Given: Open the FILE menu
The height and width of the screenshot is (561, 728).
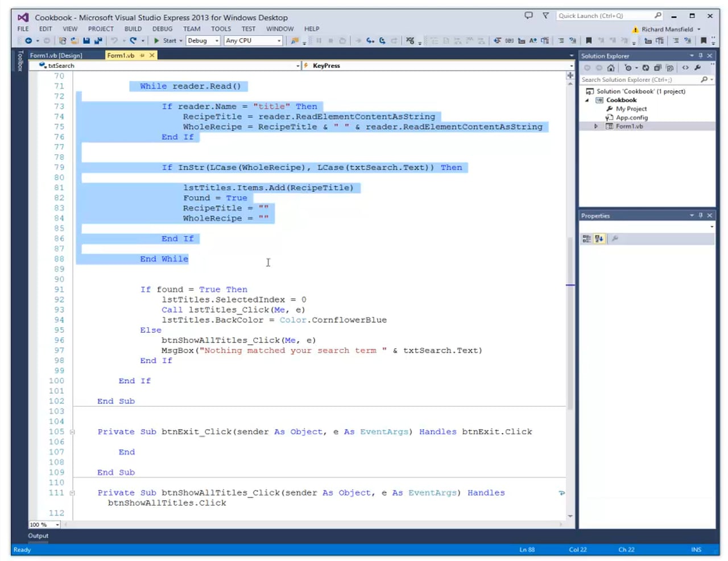Looking at the screenshot, I should [23, 29].
